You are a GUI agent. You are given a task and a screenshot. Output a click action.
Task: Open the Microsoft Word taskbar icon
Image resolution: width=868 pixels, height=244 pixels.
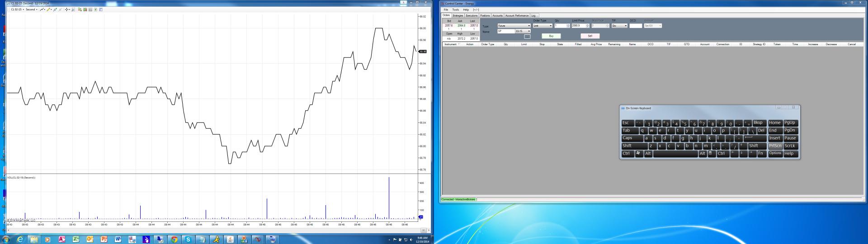tap(118, 239)
